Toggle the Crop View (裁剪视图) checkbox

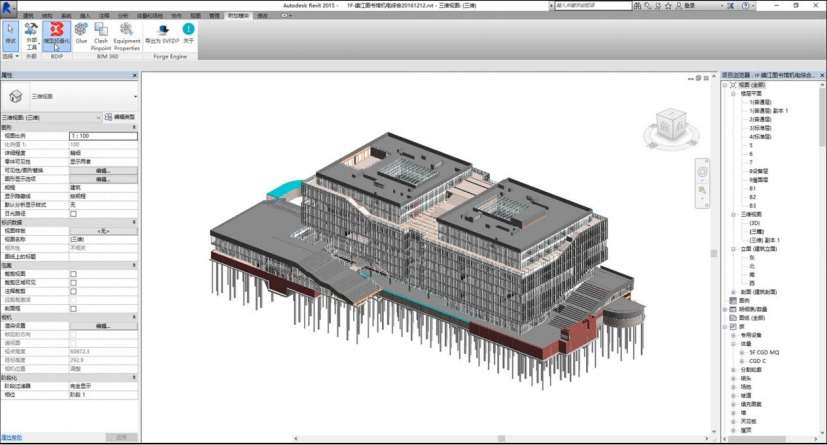click(73, 274)
